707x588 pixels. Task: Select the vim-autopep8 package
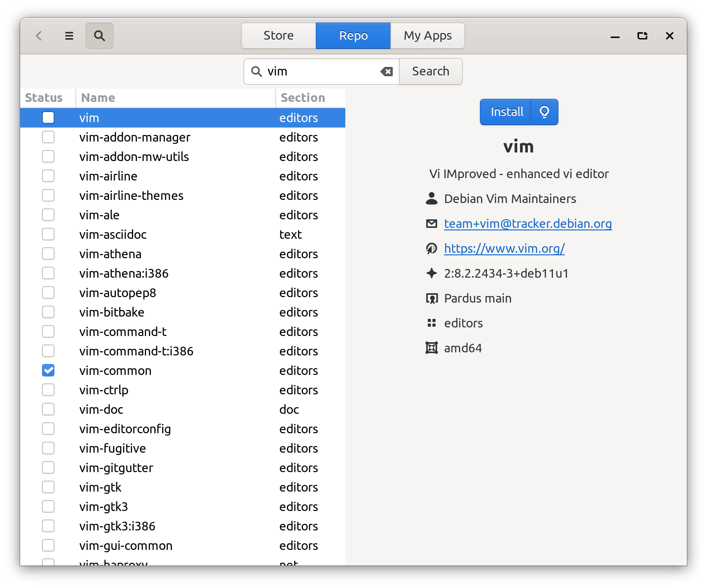(x=183, y=292)
